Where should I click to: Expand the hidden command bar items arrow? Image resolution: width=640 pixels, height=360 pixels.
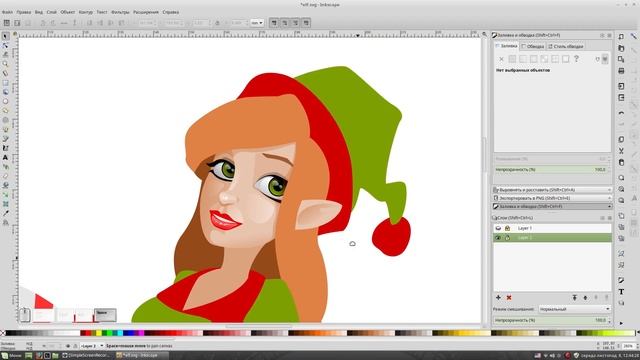pos(621,323)
